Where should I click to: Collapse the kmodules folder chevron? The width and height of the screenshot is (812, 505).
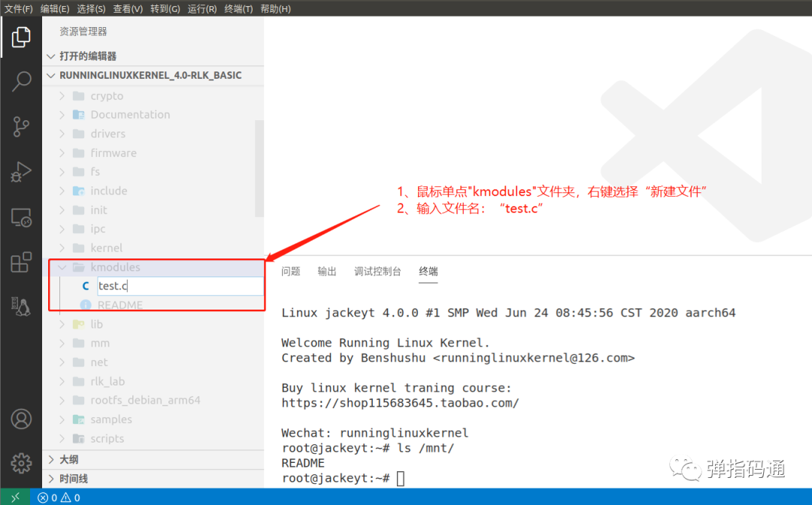(62, 267)
